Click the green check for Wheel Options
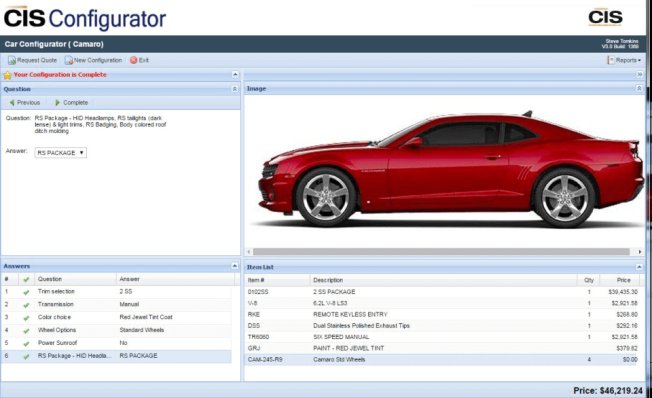The width and height of the screenshot is (652, 398). tap(26, 331)
